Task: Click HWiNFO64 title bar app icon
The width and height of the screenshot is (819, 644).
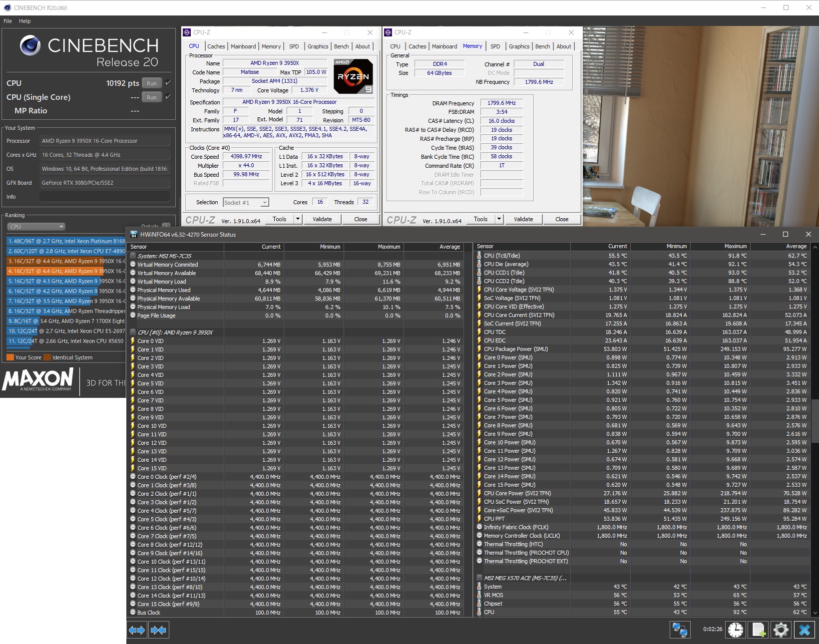Action: click(x=133, y=234)
